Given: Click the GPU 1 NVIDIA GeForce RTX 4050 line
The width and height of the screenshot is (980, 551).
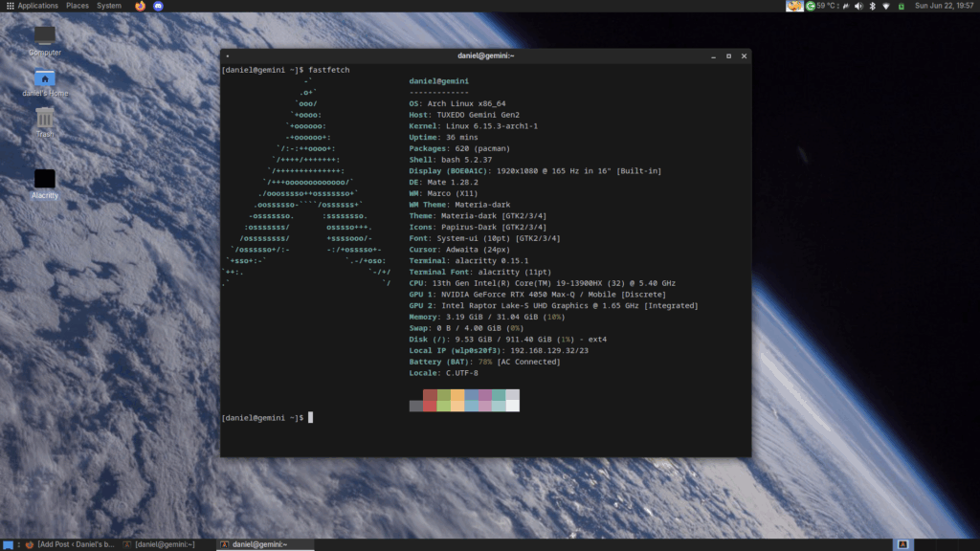Looking at the screenshot, I should coord(538,295).
